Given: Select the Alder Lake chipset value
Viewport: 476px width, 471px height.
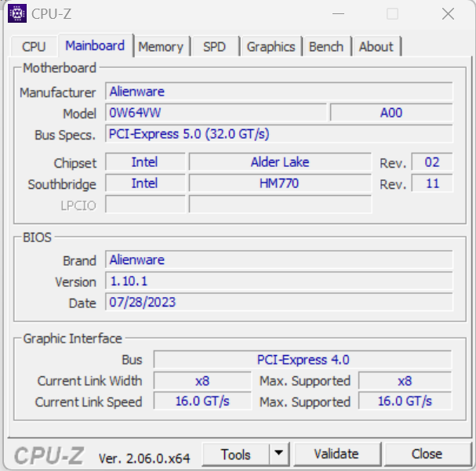Looking at the screenshot, I should pyautogui.click(x=280, y=162).
